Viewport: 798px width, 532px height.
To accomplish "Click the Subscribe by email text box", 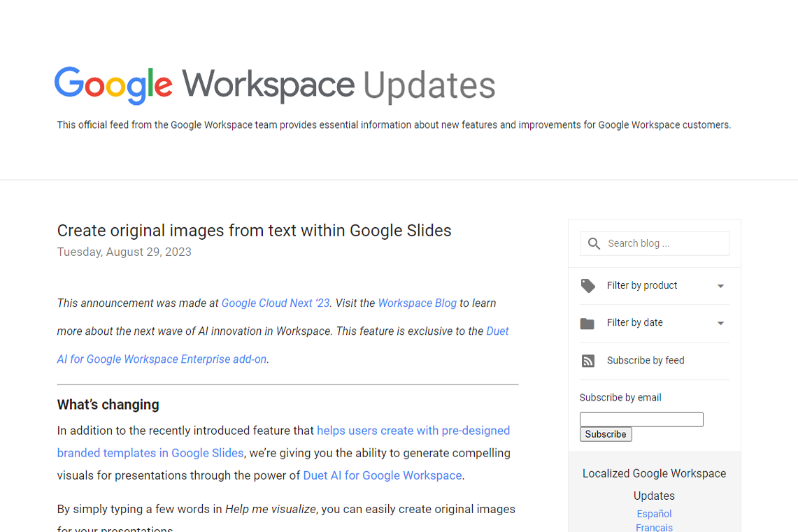I will tap(641, 419).
